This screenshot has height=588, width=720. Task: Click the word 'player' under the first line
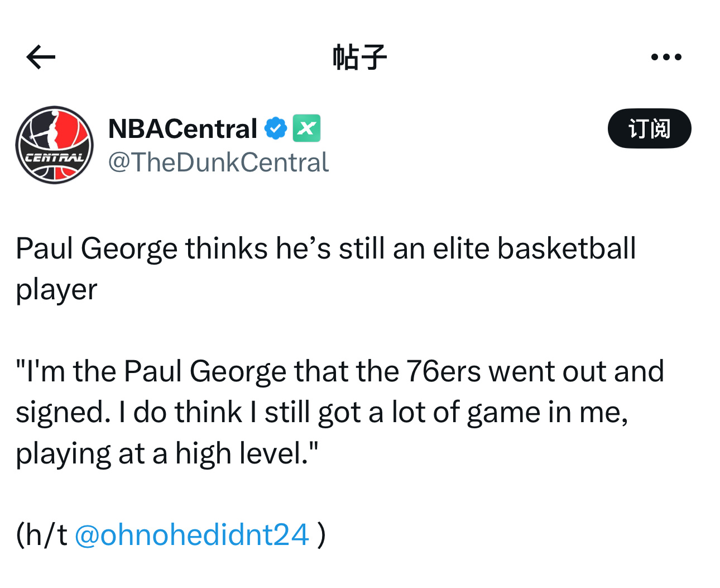click(56, 290)
